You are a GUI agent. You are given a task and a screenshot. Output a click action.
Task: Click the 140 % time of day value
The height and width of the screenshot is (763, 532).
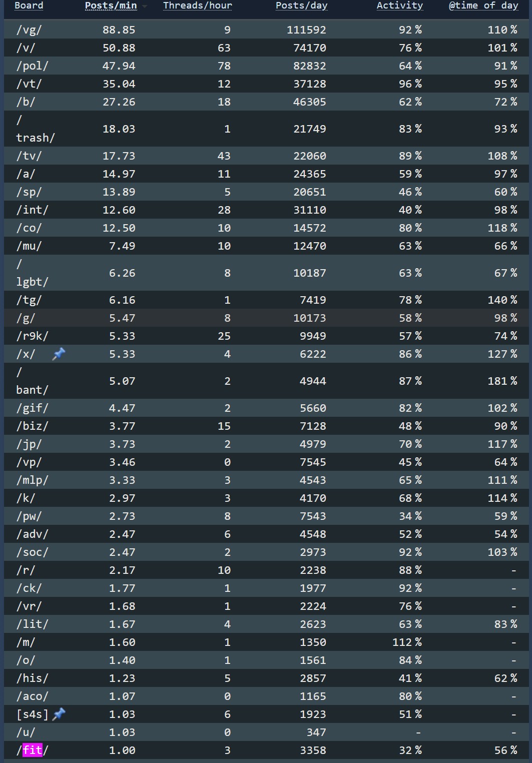[502, 300]
